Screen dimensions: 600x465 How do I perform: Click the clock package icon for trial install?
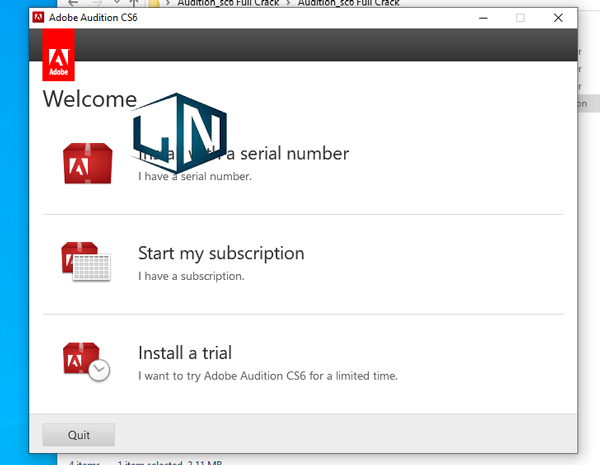(x=86, y=362)
